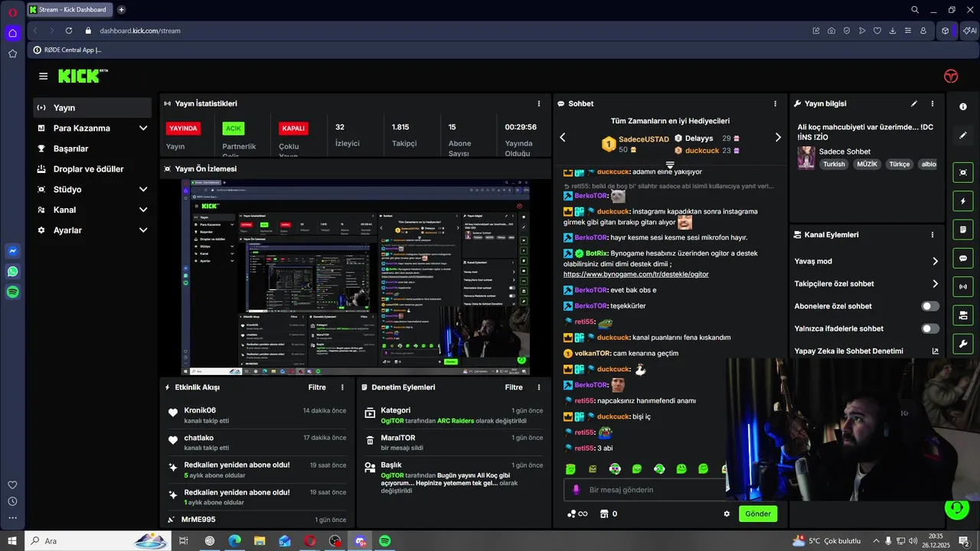Click the Bynogame destekle link in chat
980x551 pixels.
tap(636, 274)
